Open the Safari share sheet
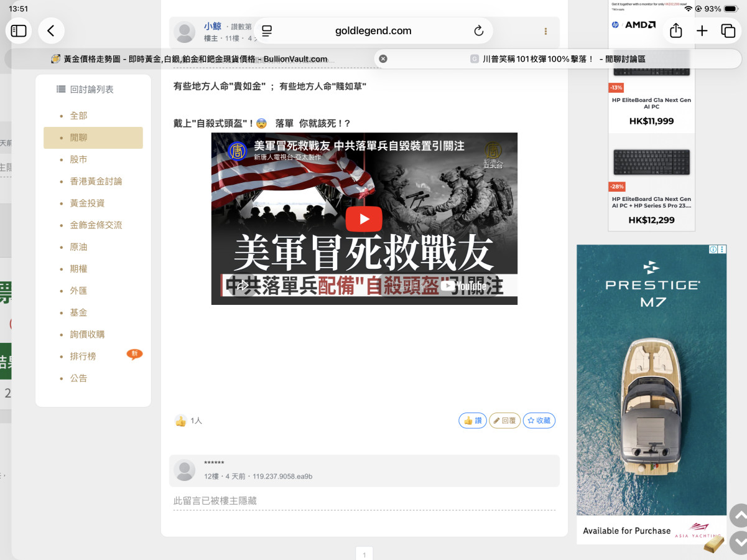This screenshot has width=747, height=560. [x=676, y=30]
